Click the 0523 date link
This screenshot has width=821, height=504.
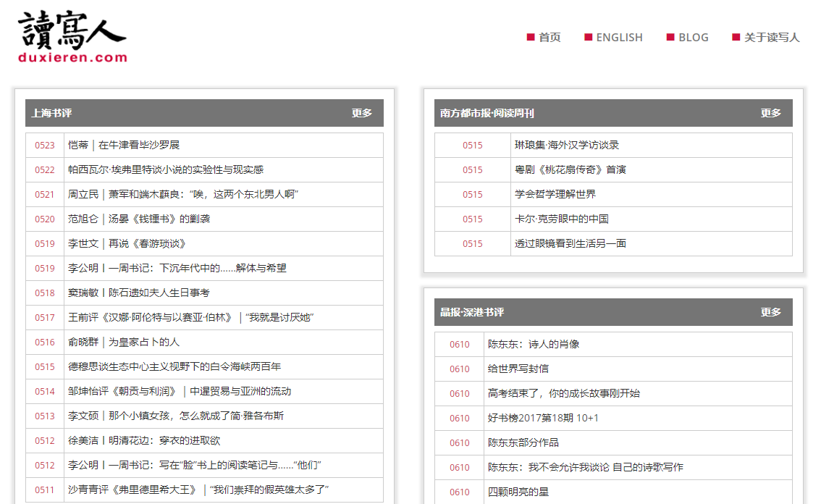pyautogui.click(x=44, y=145)
